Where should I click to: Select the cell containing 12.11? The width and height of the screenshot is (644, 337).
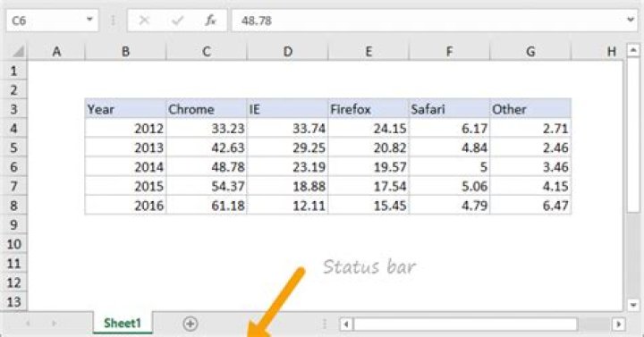(287, 206)
